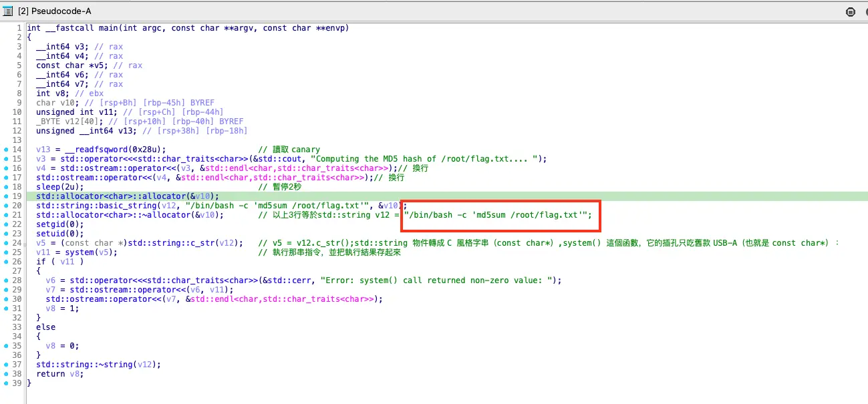Click the else keyword on line 33
This screenshot has height=404, width=868.
click(x=45, y=327)
